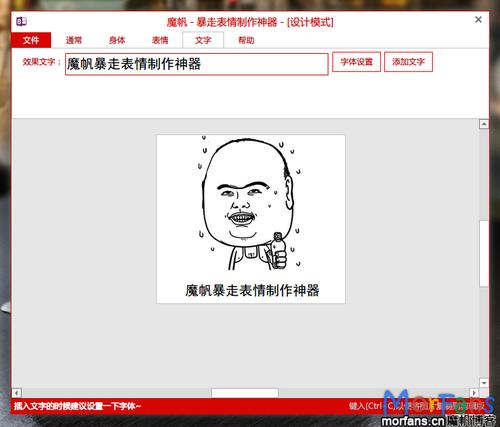This screenshot has height=427, width=500.
Task: Click the caption text 魔帆暴走表情制作神器 on canvas
Action: [252, 290]
